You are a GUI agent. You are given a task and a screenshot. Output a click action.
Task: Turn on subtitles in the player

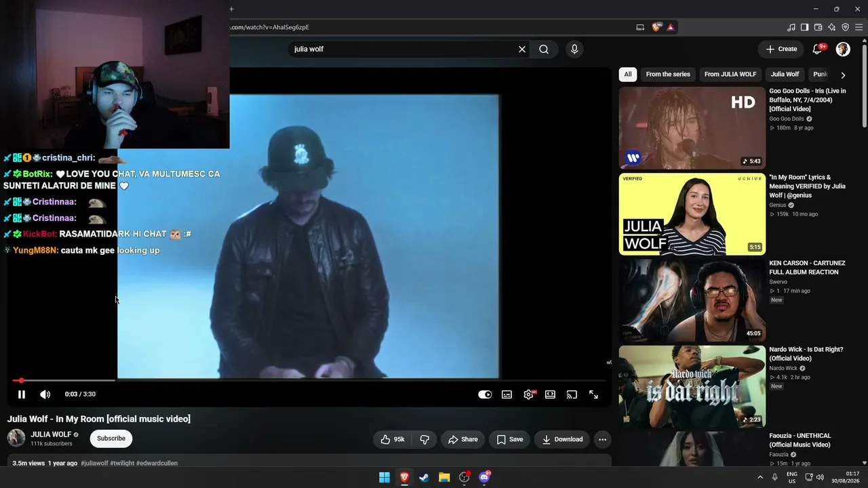[507, 394]
